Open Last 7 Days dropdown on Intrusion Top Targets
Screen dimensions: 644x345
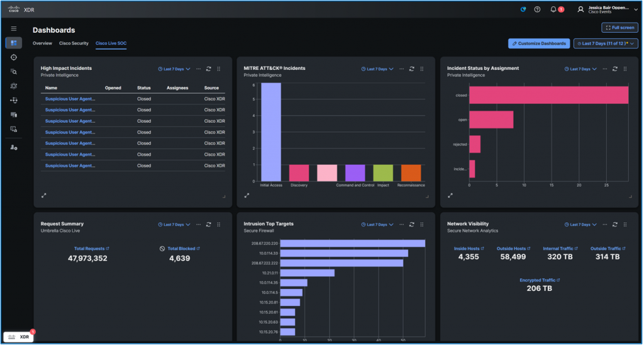(x=377, y=224)
